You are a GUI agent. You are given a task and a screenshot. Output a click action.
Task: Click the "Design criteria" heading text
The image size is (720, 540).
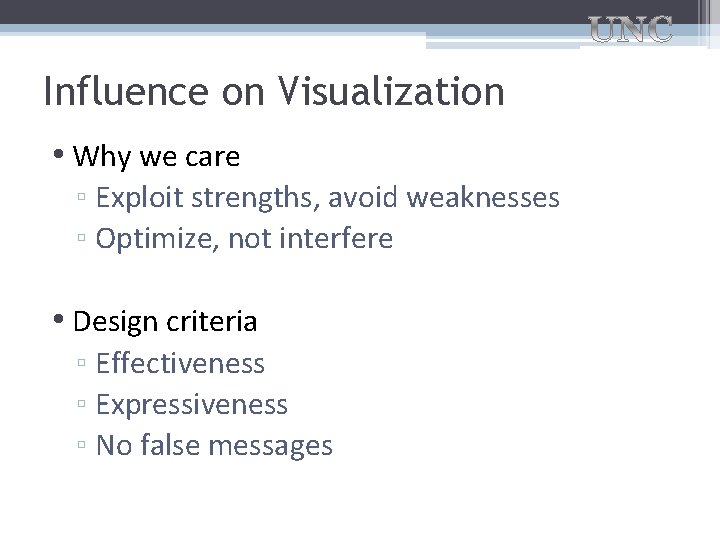coord(165,321)
